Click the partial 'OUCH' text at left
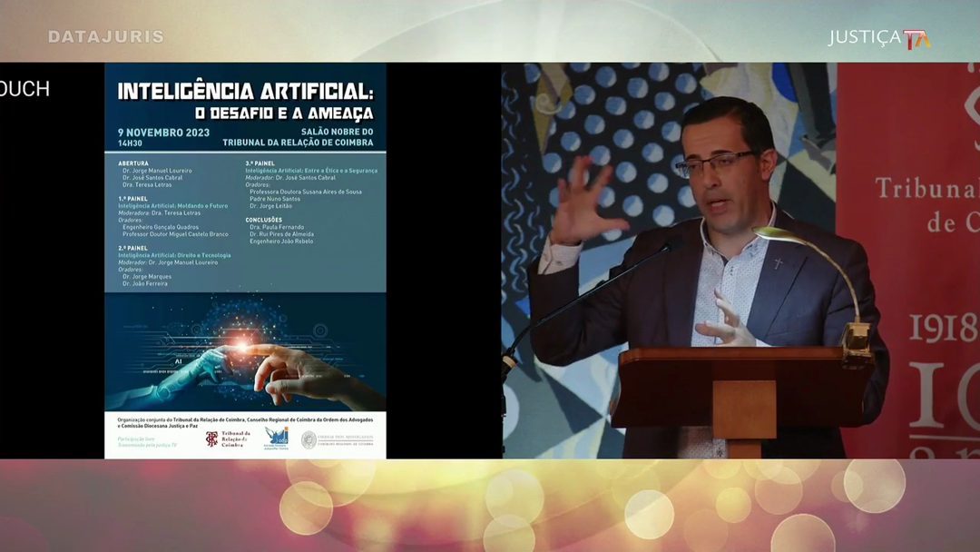The height and width of the screenshot is (552, 980). click(x=24, y=89)
